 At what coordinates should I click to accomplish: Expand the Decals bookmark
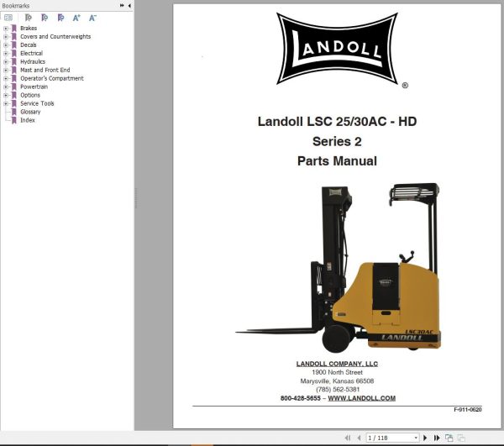pos(6,45)
